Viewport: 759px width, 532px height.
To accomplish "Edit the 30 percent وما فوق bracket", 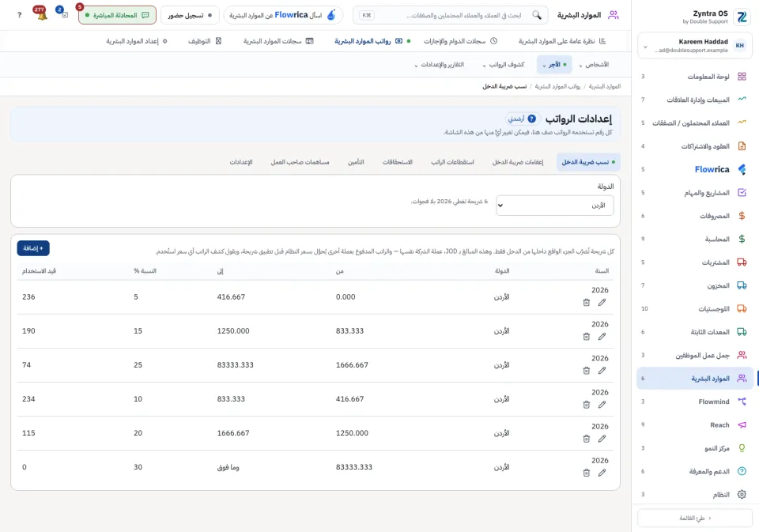I will (602, 473).
